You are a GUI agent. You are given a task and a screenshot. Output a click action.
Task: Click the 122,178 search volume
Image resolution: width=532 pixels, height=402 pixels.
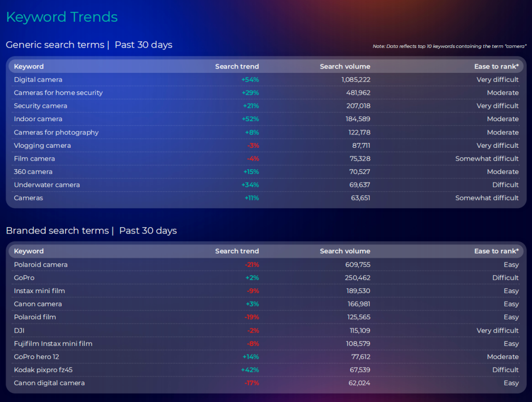359,133
